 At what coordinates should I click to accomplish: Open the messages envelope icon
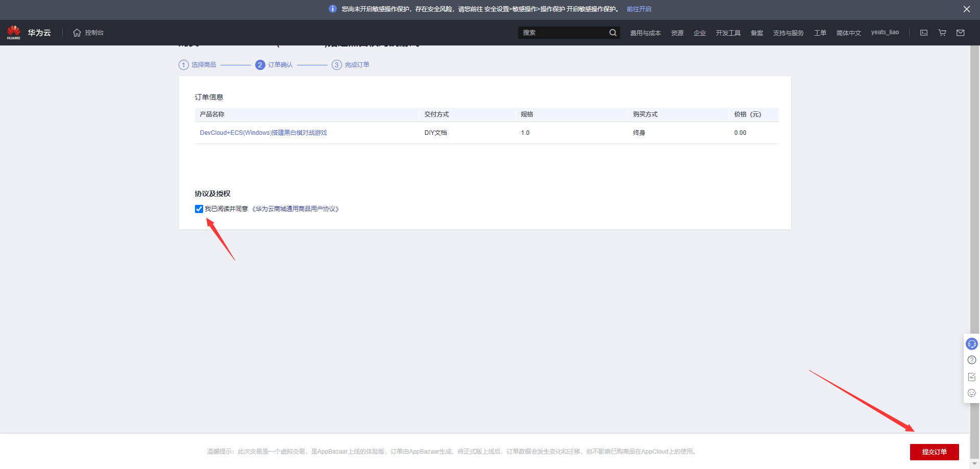[x=961, y=33]
